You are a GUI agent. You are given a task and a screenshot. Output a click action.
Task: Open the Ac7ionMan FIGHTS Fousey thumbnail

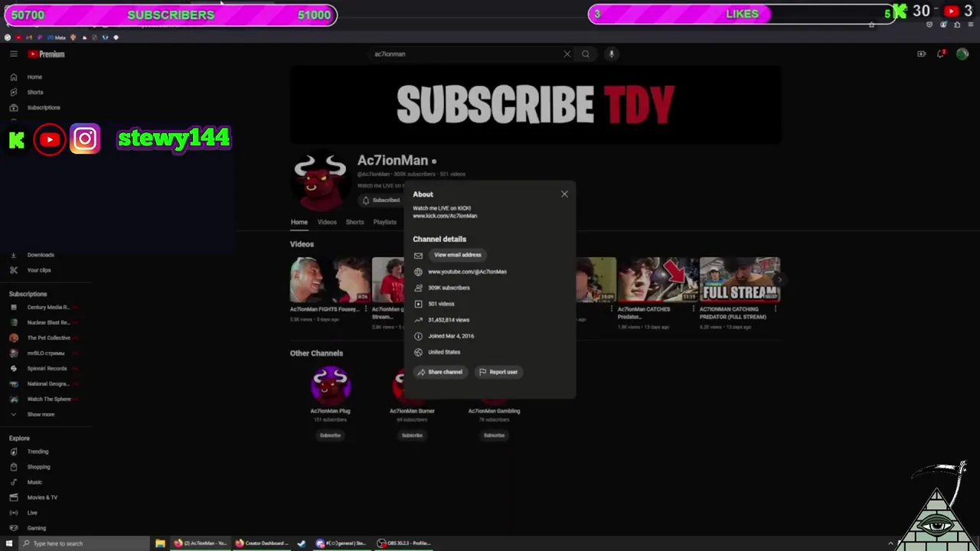(330, 280)
